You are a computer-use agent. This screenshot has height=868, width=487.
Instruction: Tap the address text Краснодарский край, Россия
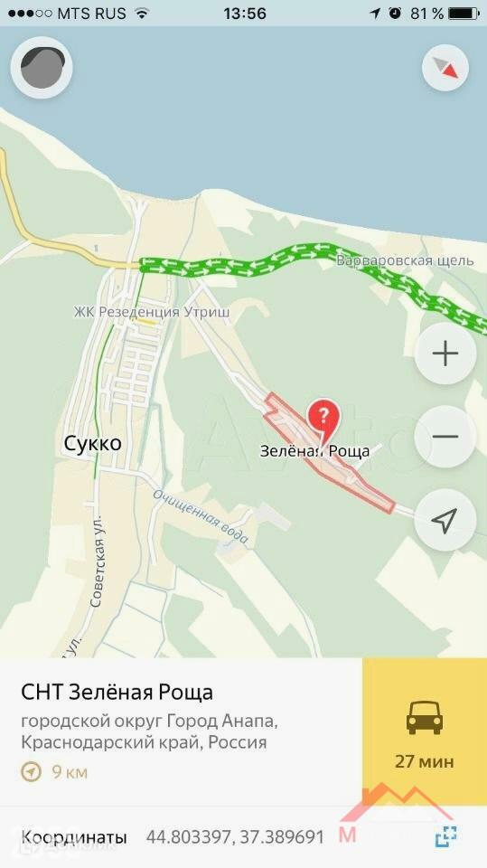[x=144, y=741]
